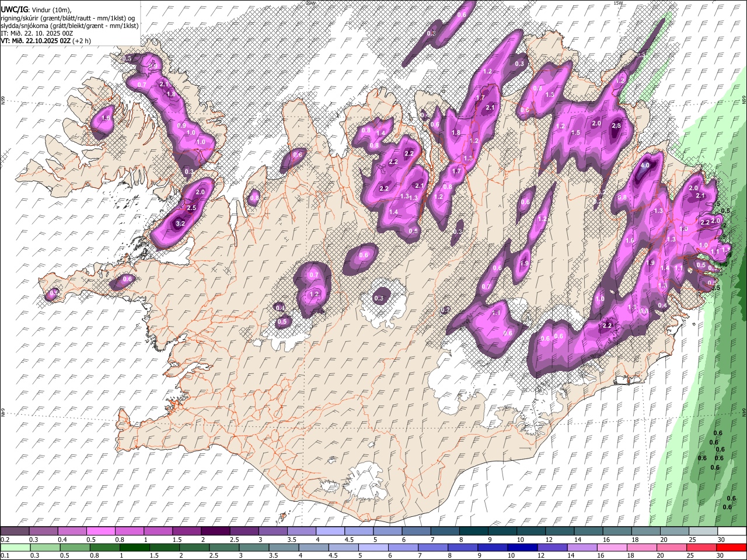Screen dimensions: 747x560
Task: Click the VT: Mið. 22.10.2025 02Z (+2 h) line
Action: tap(46, 41)
